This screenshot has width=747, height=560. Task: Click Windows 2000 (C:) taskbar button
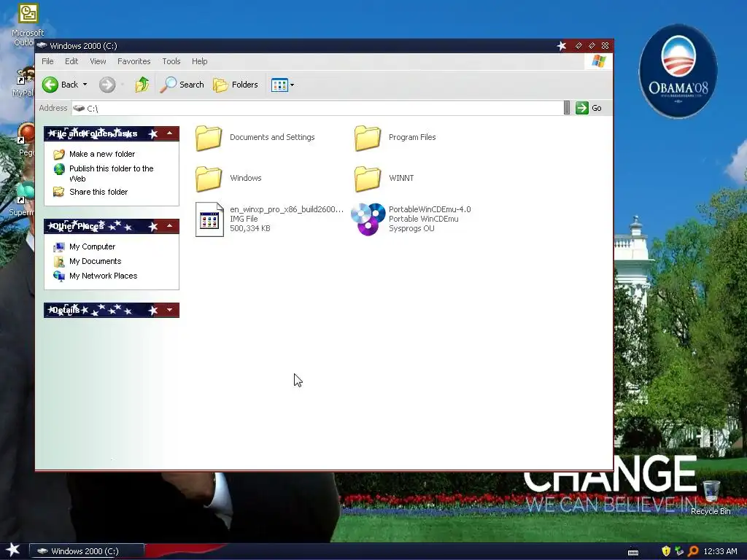87,551
